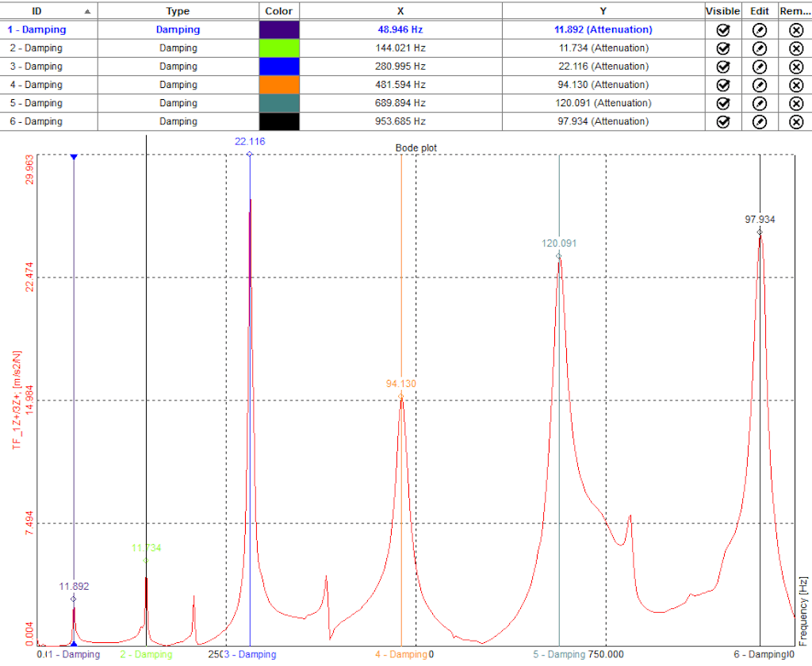Click the Visible column header
Viewport: 812px width, 666px height.
(723, 11)
